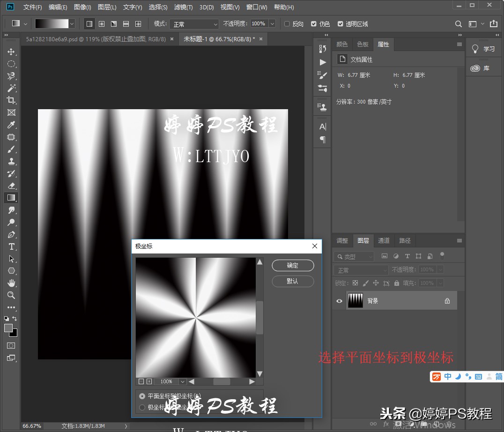
Task: Select the Clone Stamp tool
Action: (x=11, y=161)
